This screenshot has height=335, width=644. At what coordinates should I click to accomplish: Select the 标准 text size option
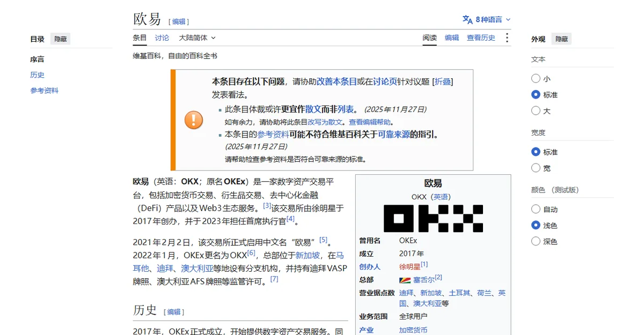click(536, 94)
